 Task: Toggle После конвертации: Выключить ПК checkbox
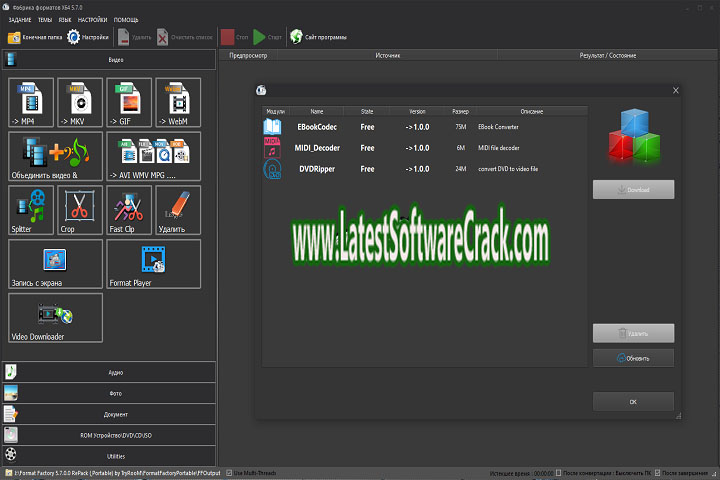pyautogui.click(x=558, y=473)
